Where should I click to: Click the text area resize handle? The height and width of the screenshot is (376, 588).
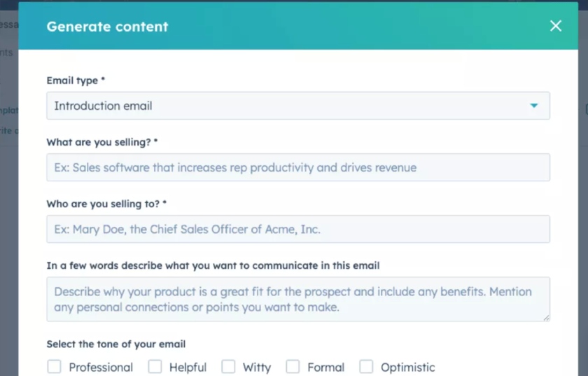[x=546, y=317]
